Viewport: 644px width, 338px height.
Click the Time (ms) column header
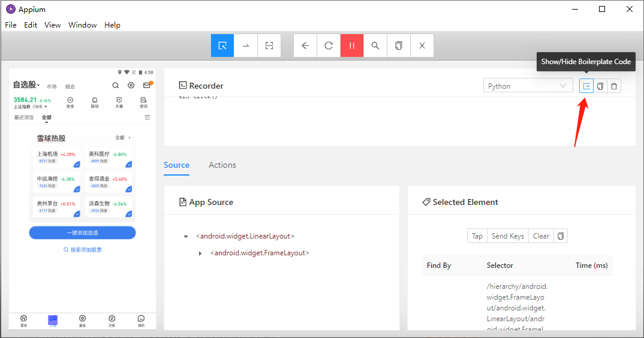pos(591,265)
